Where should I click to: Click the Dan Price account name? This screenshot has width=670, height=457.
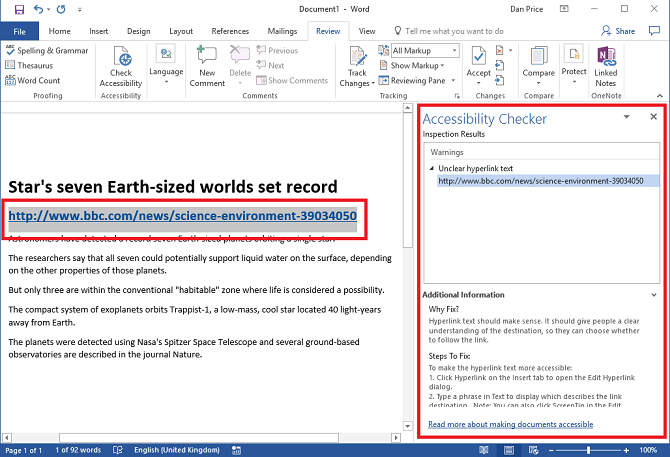click(526, 9)
